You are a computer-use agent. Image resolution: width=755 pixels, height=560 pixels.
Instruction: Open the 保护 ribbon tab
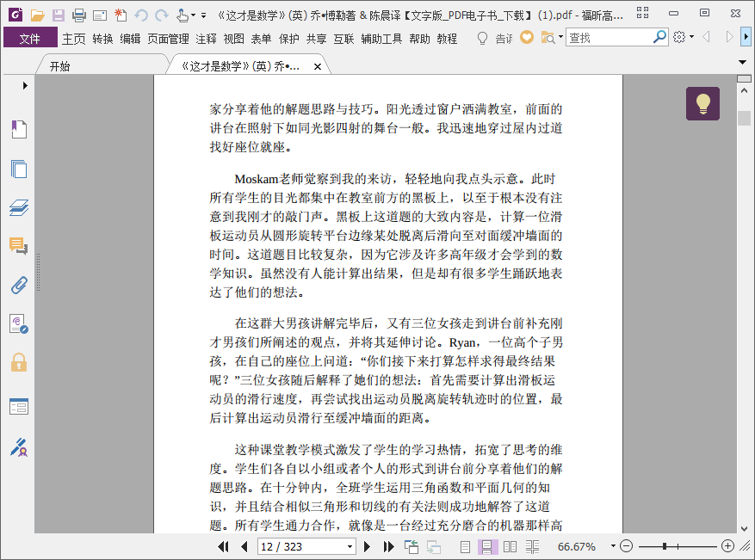(x=289, y=39)
